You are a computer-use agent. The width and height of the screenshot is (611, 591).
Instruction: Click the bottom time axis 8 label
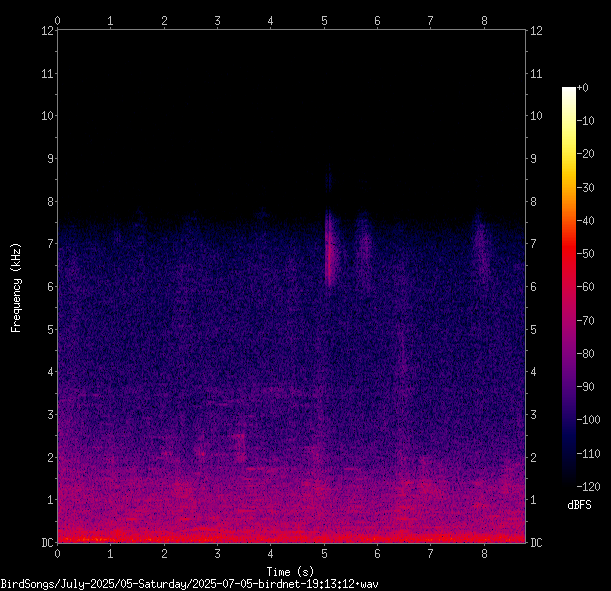(484, 553)
